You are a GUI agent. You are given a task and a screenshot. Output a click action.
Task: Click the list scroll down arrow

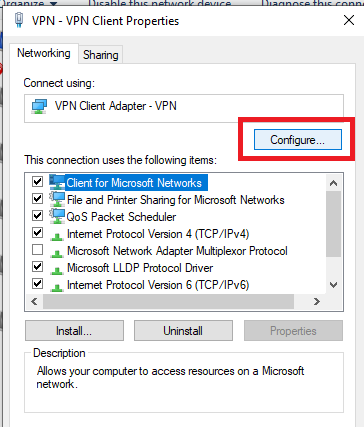(333, 285)
